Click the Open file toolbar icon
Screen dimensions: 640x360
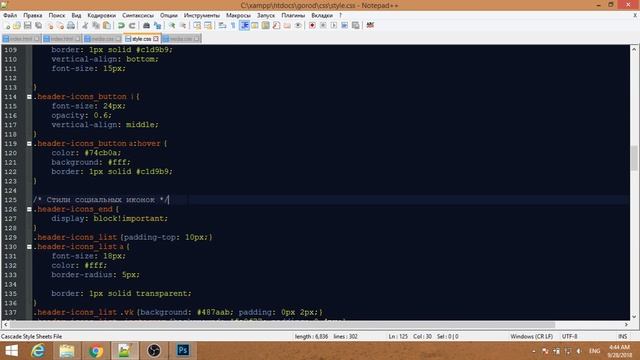(x=17, y=25)
